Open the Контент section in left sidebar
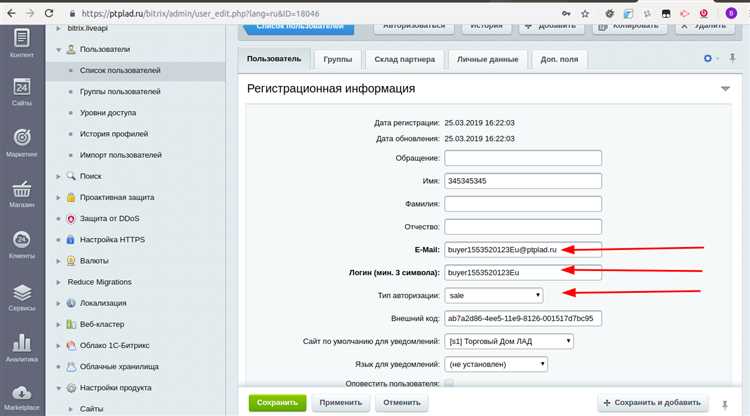This screenshot has height=416, width=750. coord(22,43)
